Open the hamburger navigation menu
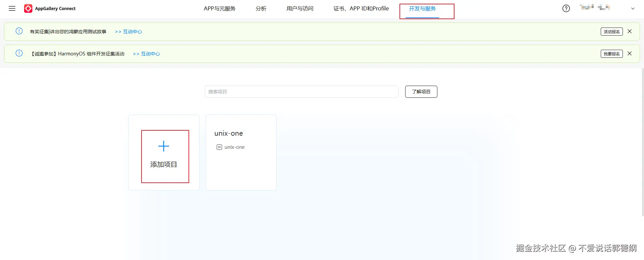Screen dimensions: 644x260 (12, 8)
